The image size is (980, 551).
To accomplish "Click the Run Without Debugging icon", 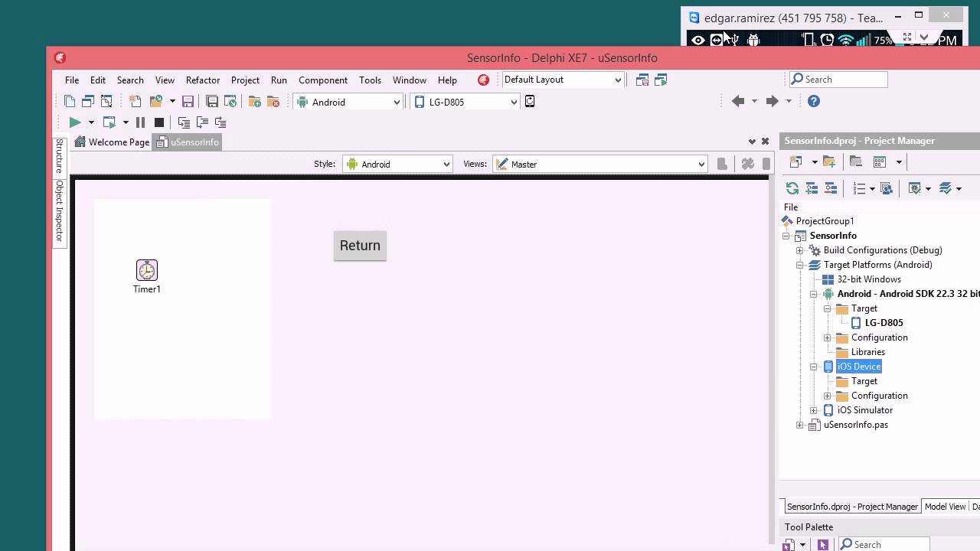I will [x=109, y=122].
